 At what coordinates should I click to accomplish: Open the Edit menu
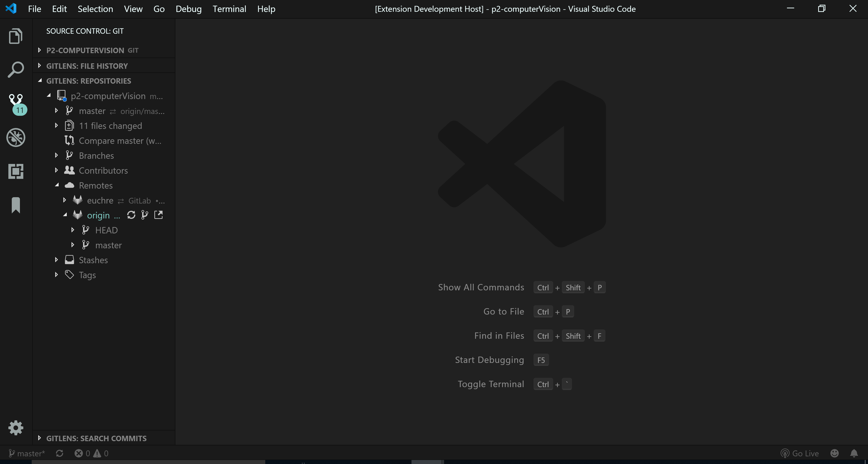point(59,9)
